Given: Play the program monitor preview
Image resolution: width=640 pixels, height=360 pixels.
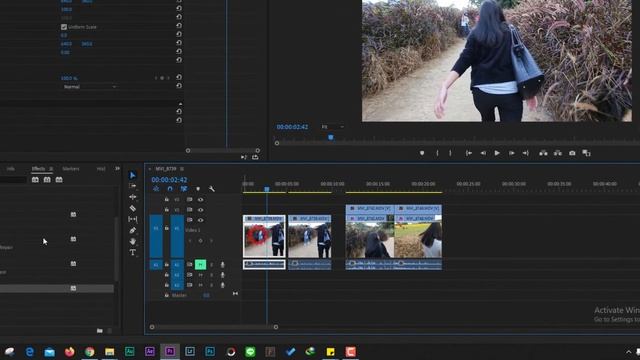Looking at the screenshot, I should (497, 153).
